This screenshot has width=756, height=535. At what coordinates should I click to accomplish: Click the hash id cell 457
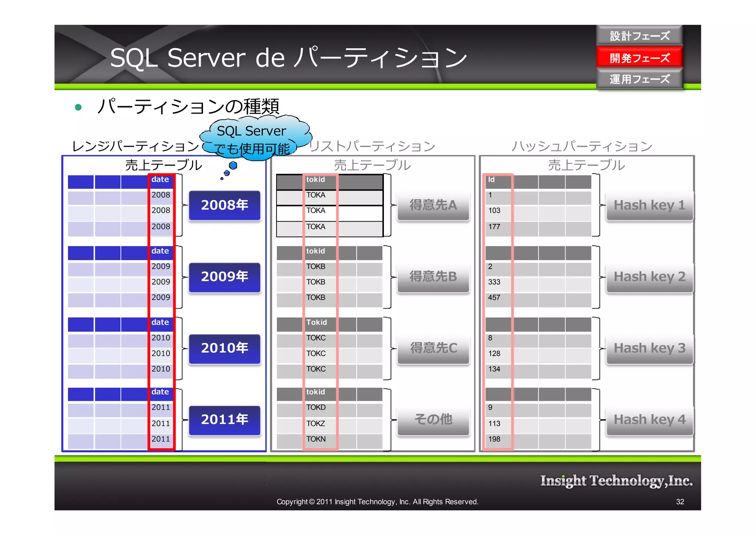click(498, 300)
